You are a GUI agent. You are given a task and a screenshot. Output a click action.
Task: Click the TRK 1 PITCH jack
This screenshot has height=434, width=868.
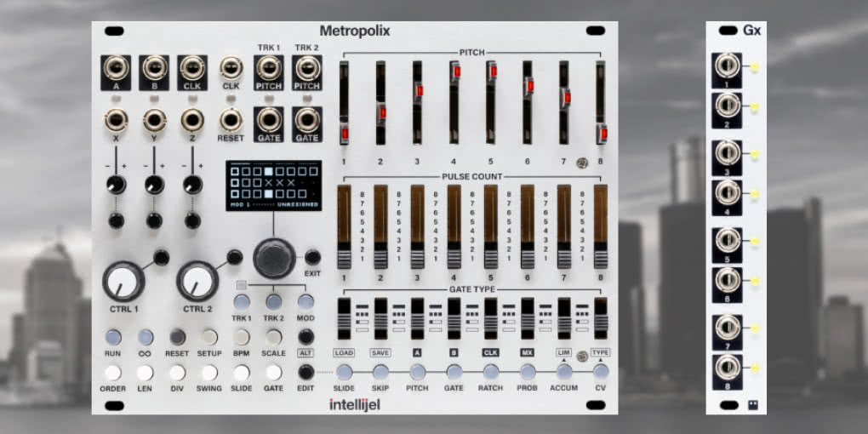coord(269,67)
